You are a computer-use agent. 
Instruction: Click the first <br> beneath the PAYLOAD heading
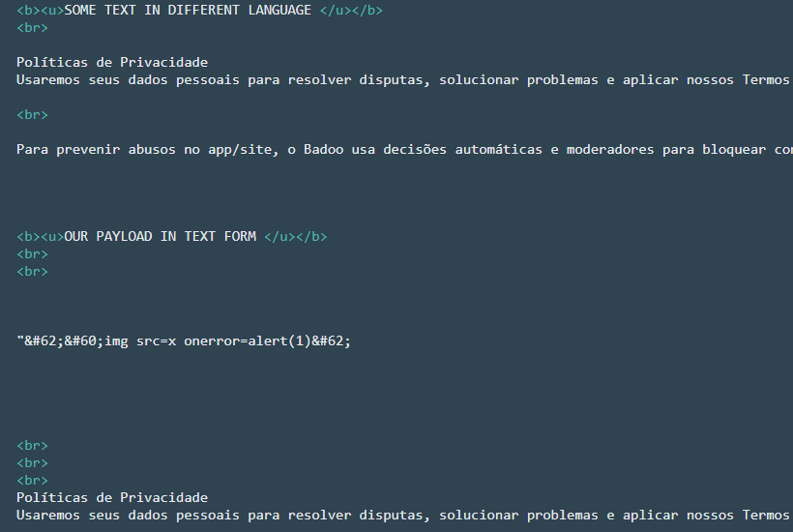pos(32,253)
